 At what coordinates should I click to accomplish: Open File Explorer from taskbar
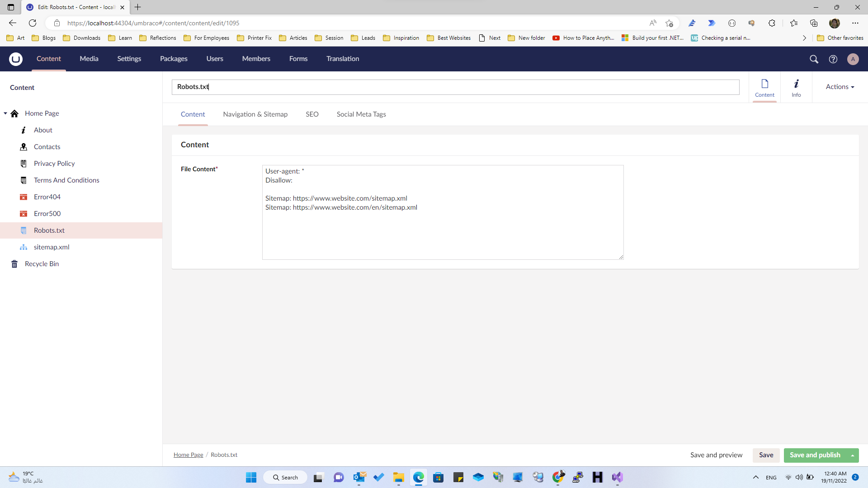tap(398, 477)
